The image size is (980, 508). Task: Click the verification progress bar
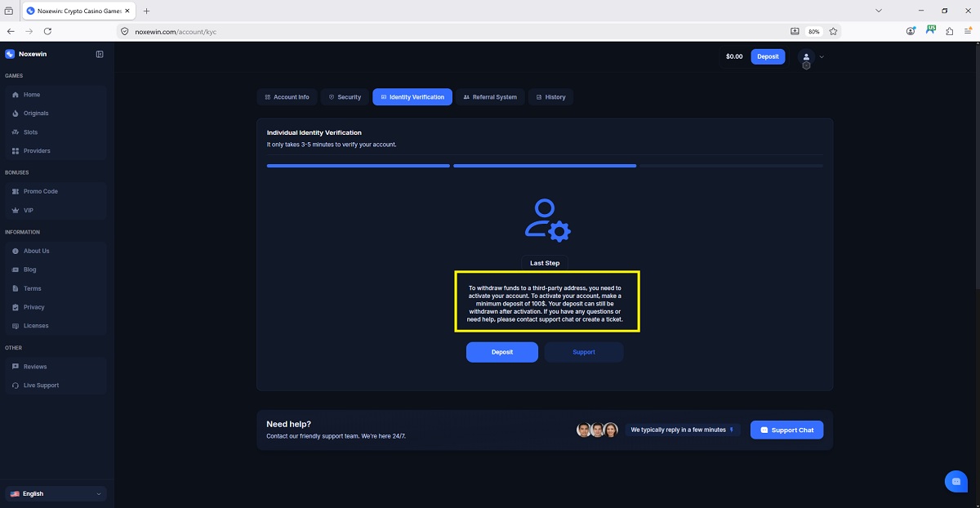[x=545, y=166]
